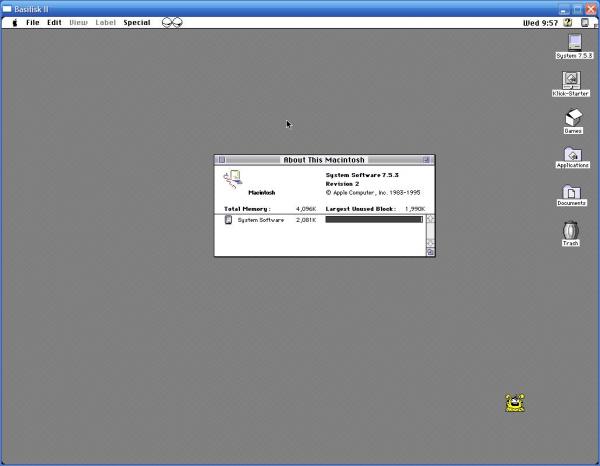Close the About This Macintosh window
The width and height of the screenshot is (600, 466).
(x=222, y=160)
